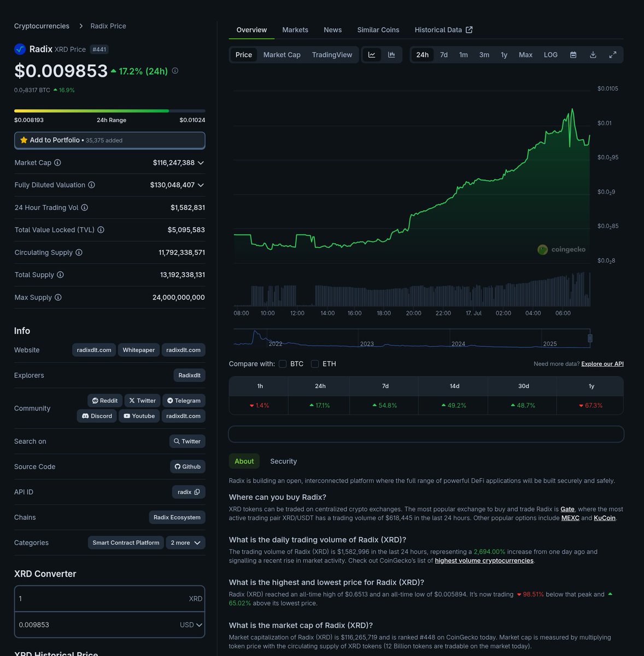Image resolution: width=644 pixels, height=656 pixels.
Task: Click the historical overview mini chart
Action: pos(412,338)
